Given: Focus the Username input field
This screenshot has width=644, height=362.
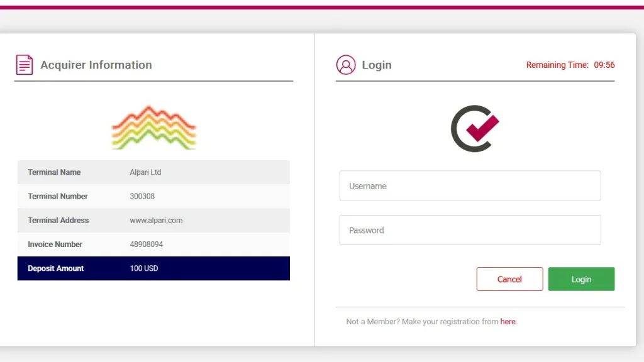Looking at the screenshot, I should 470,186.
